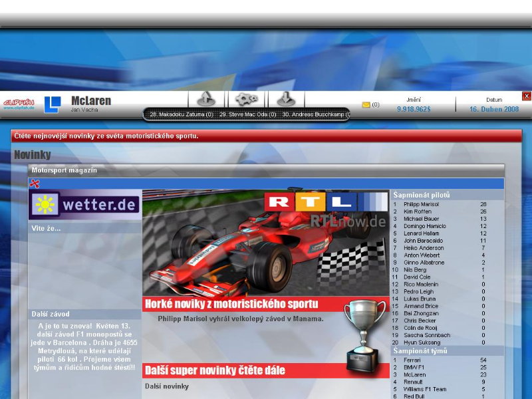Select the Motorsport magazín tab header
This screenshot has width=532, height=399.
65,170
